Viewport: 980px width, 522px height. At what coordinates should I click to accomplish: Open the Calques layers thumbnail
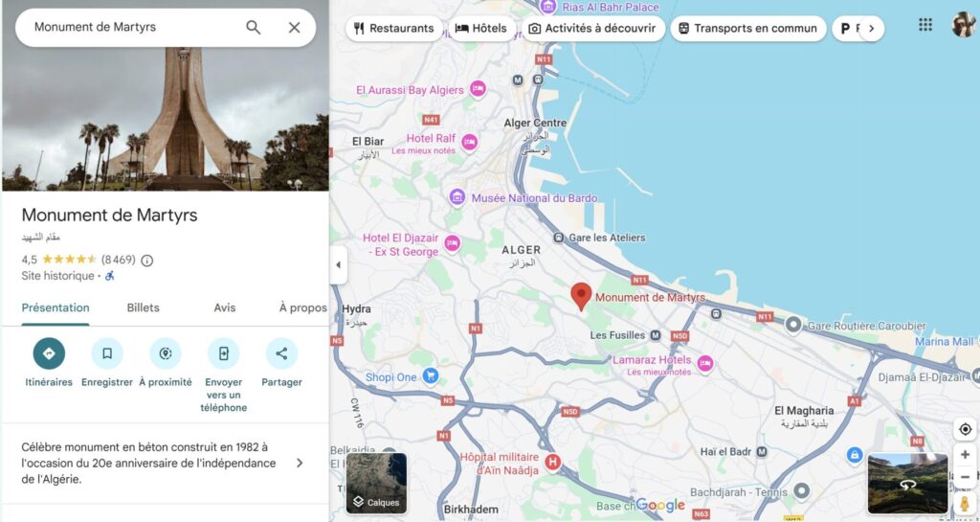(376, 484)
